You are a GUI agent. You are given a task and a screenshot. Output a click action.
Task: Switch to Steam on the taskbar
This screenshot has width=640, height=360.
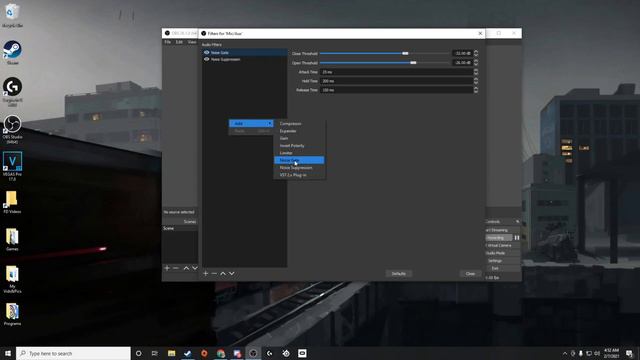tap(188, 353)
